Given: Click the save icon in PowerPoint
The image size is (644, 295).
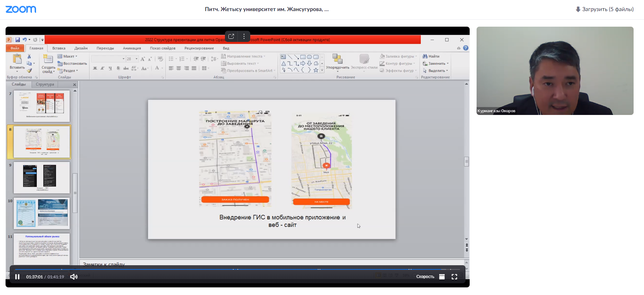Looking at the screenshot, I should pyautogui.click(x=17, y=40).
